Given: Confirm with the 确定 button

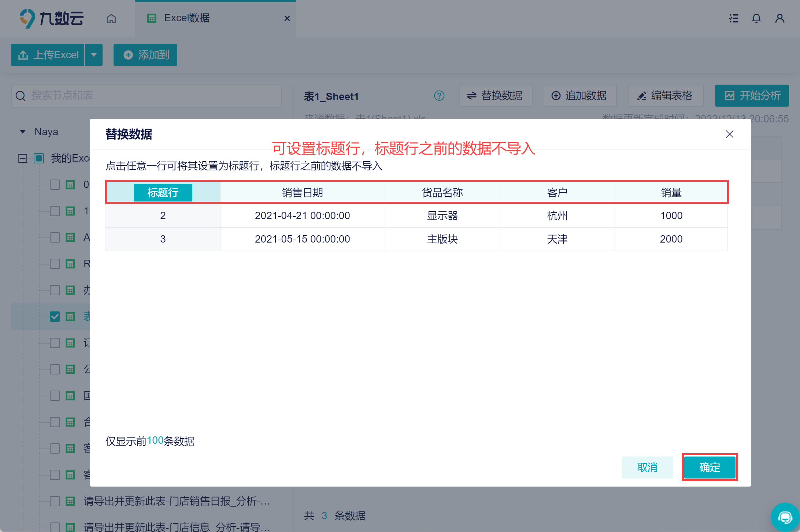Looking at the screenshot, I should (710, 467).
